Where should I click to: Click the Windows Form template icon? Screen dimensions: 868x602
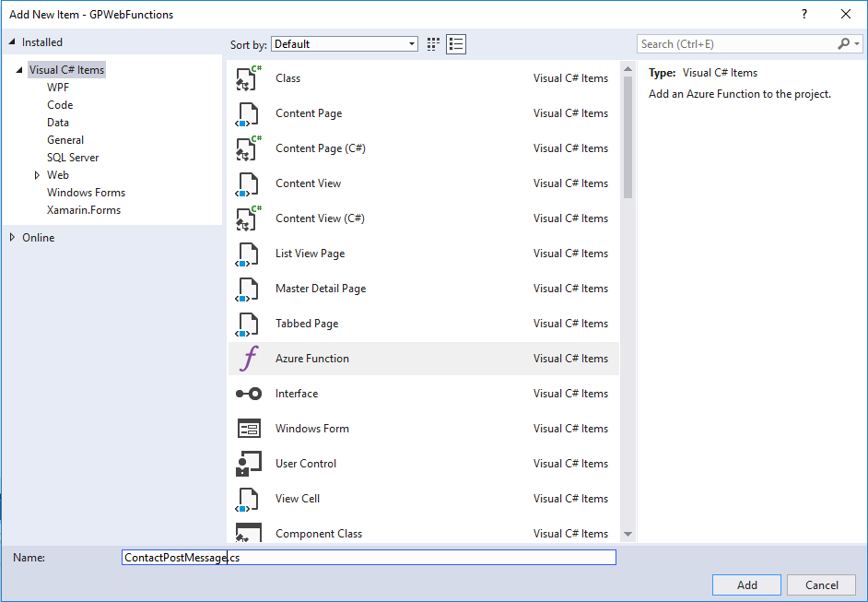pos(249,429)
